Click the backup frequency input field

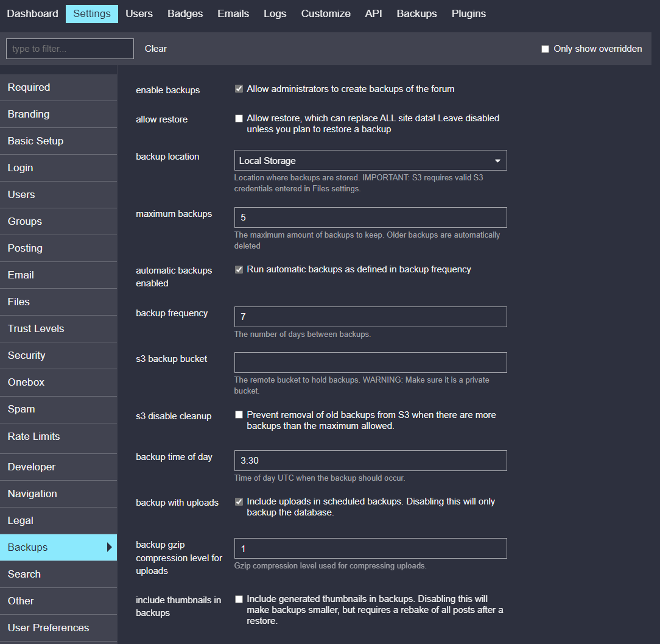pos(370,316)
